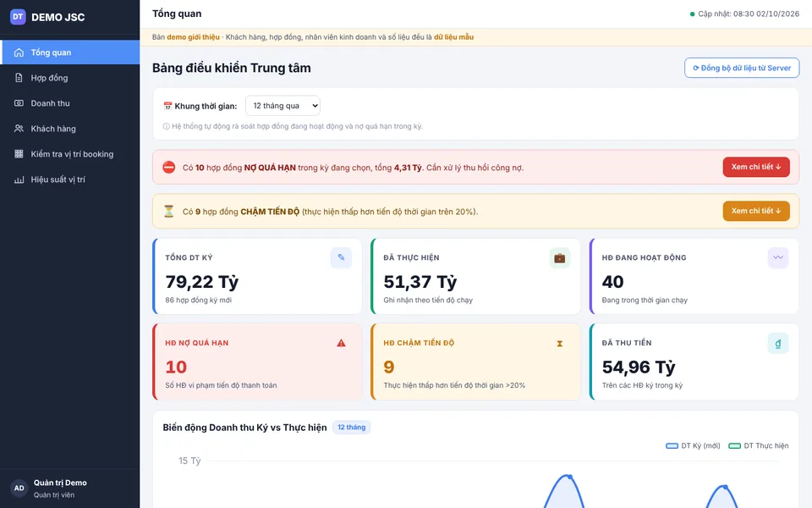
Task: Click the Biến động Doanh thu Ký vs Thực hiện title
Action: [245, 428]
